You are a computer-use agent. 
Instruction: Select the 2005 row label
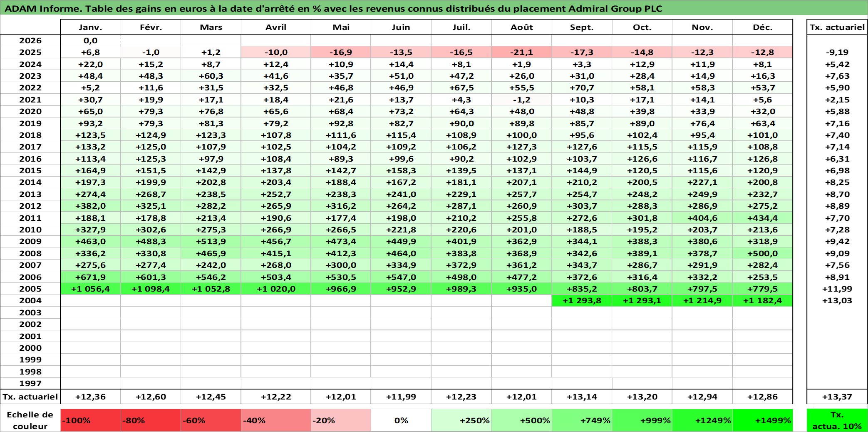[30, 289]
